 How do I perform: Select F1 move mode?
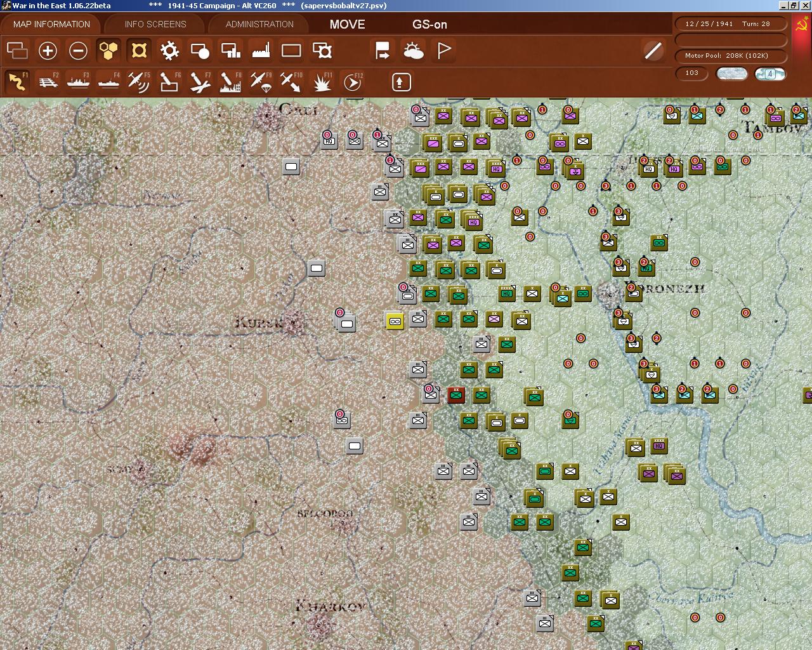coord(17,82)
